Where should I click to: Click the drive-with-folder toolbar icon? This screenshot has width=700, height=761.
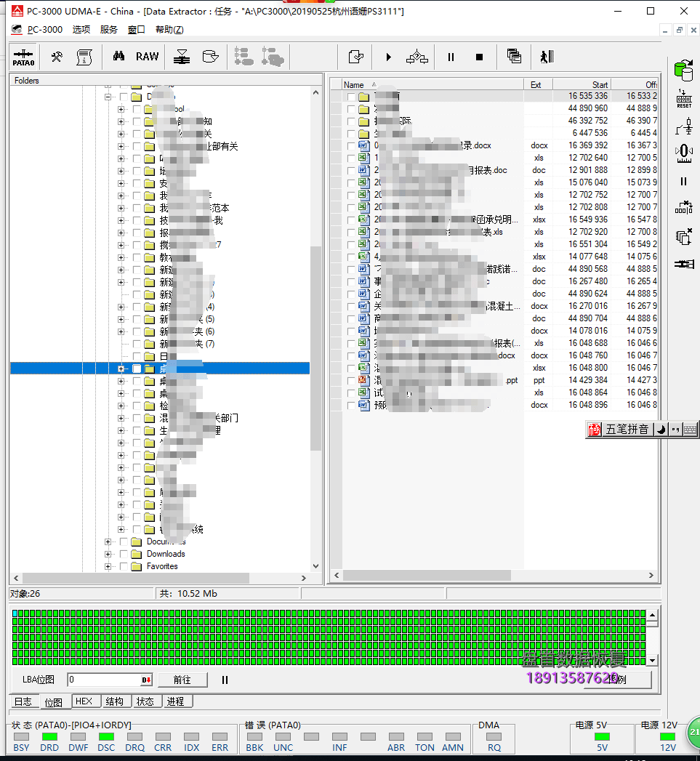coord(210,57)
